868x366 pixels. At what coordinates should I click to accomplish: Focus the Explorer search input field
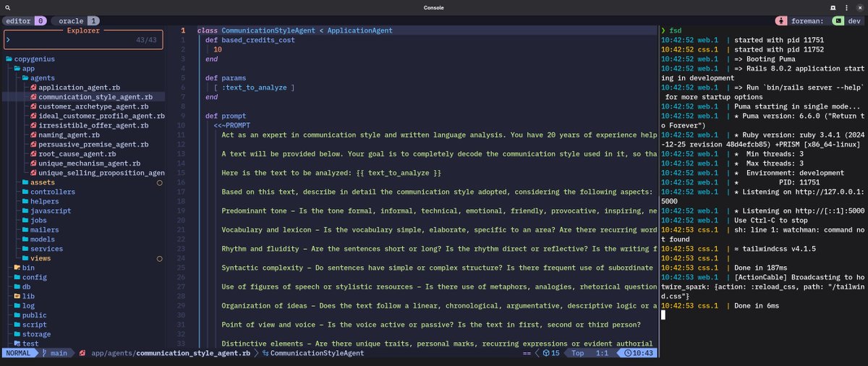click(84, 39)
